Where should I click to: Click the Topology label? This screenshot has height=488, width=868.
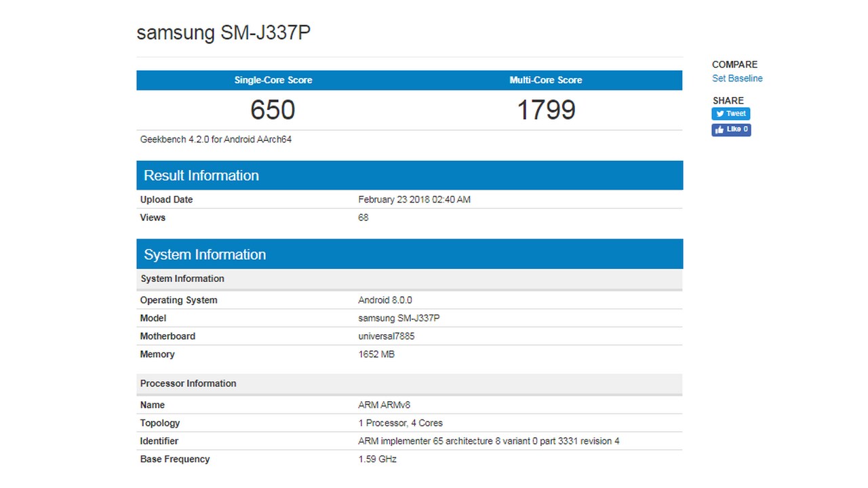[160, 423]
